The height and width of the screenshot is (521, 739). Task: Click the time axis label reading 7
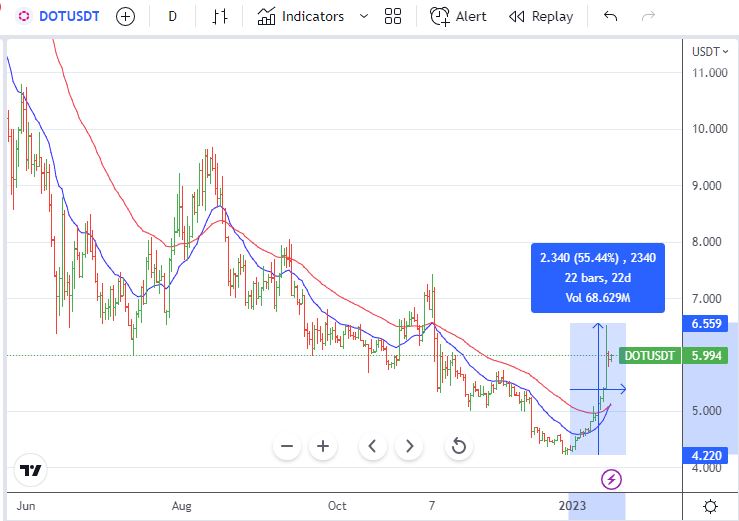click(432, 506)
